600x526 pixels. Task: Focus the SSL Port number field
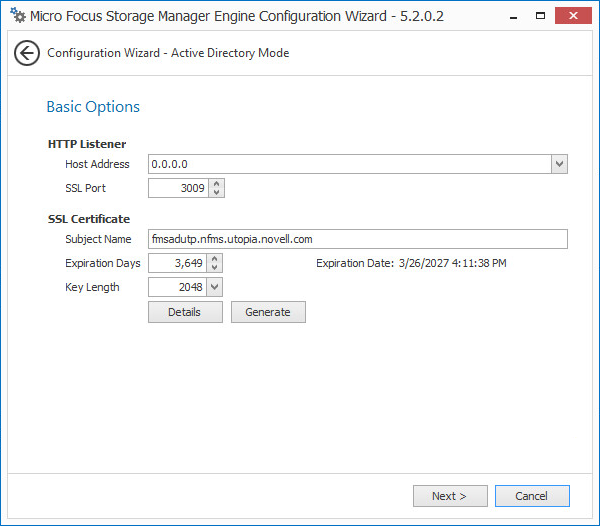point(177,188)
